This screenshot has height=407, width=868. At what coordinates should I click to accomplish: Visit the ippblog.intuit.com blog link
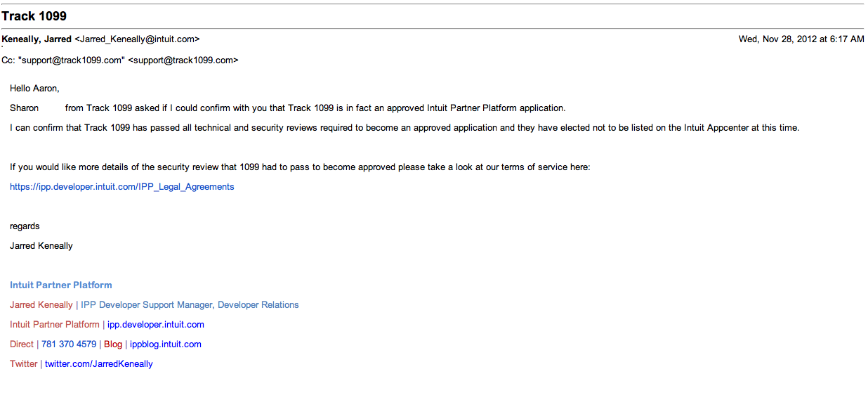[x=166, y=344]
